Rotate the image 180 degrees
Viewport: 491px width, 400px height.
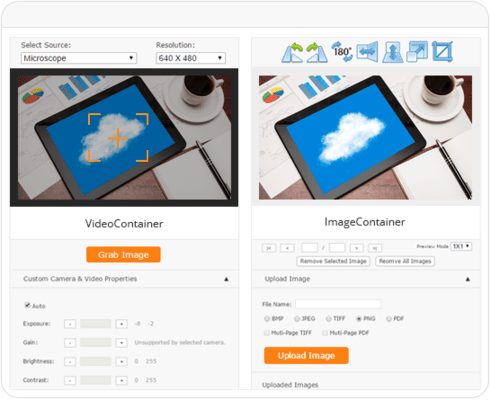coord(342,51)
